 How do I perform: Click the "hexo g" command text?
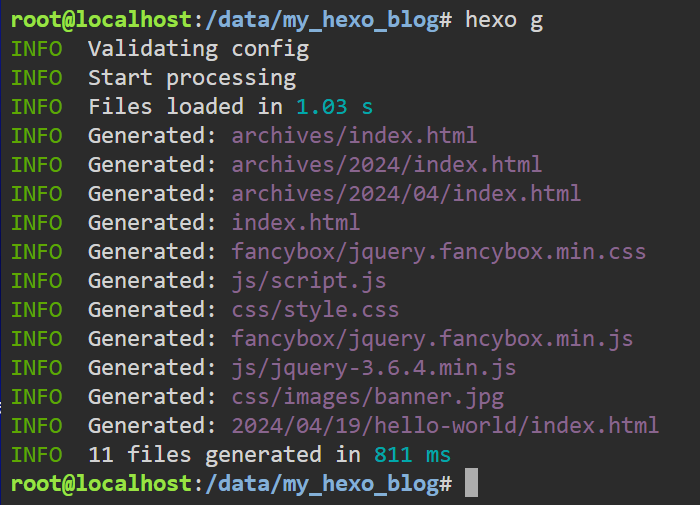pyautogui.click(x=504, y=20)
